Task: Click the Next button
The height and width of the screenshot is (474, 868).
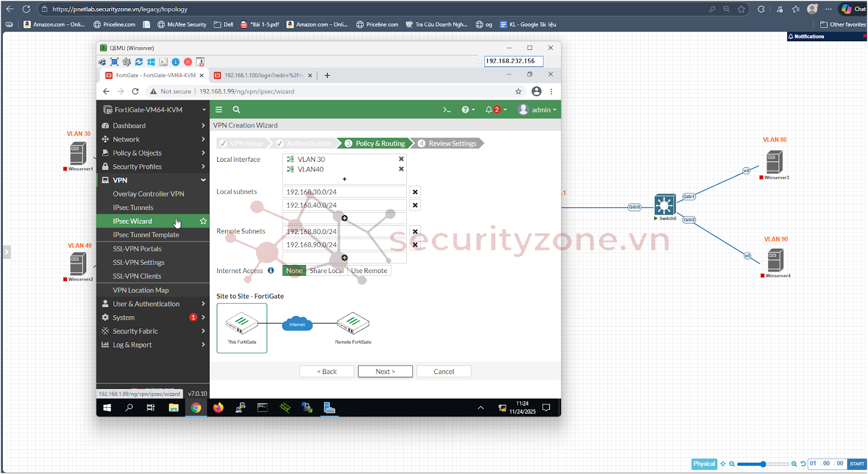Action: point(385,371)
